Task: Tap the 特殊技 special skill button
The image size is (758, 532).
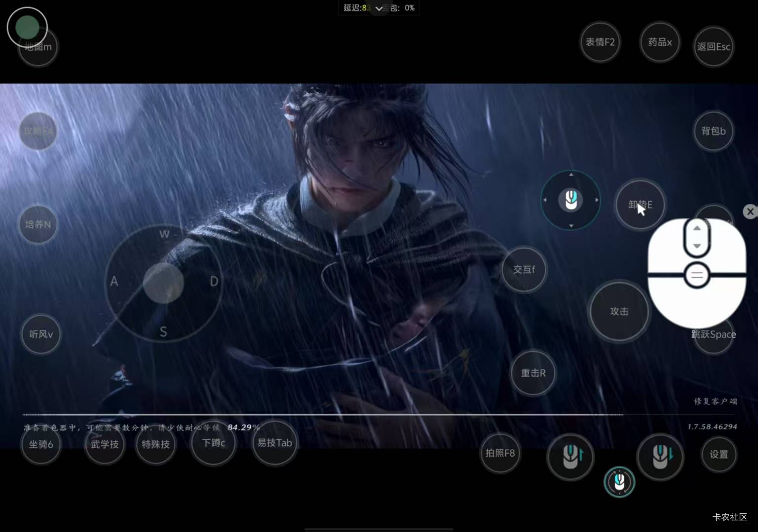Action: (155, 445)
